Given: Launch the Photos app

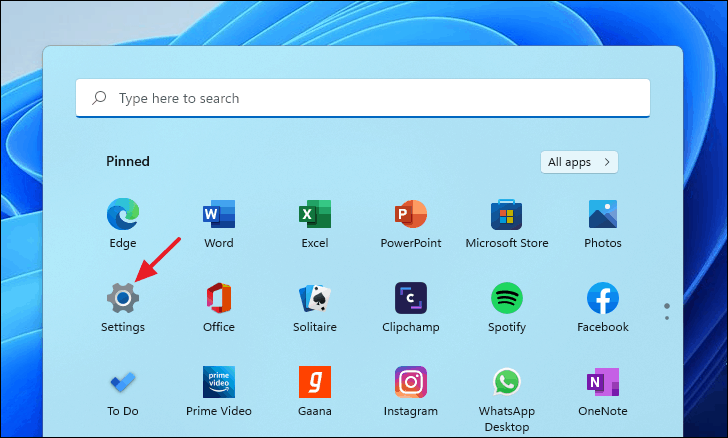Looking at the screenshot, I should (x=603, y=214).
